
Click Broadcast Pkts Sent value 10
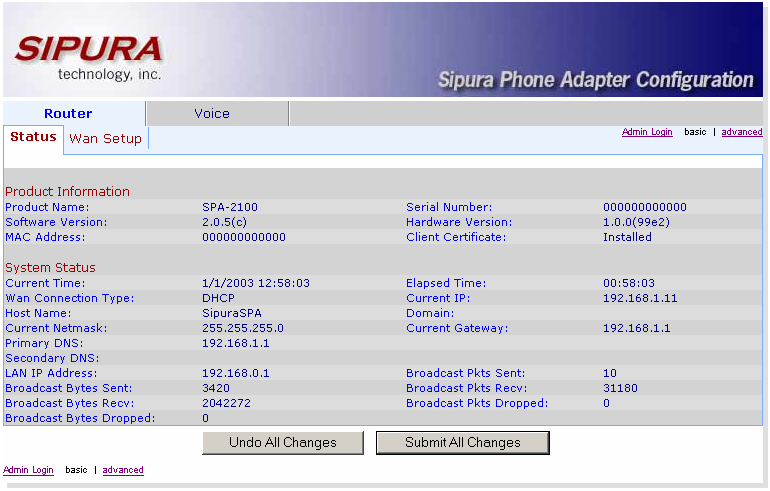(610, 373)
